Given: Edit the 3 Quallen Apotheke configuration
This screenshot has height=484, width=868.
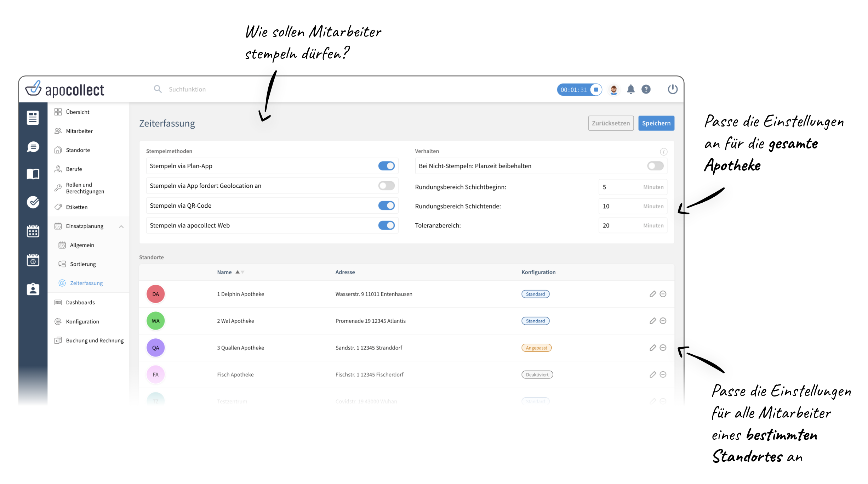Looking at the screenshot, I should coord(653,348).
